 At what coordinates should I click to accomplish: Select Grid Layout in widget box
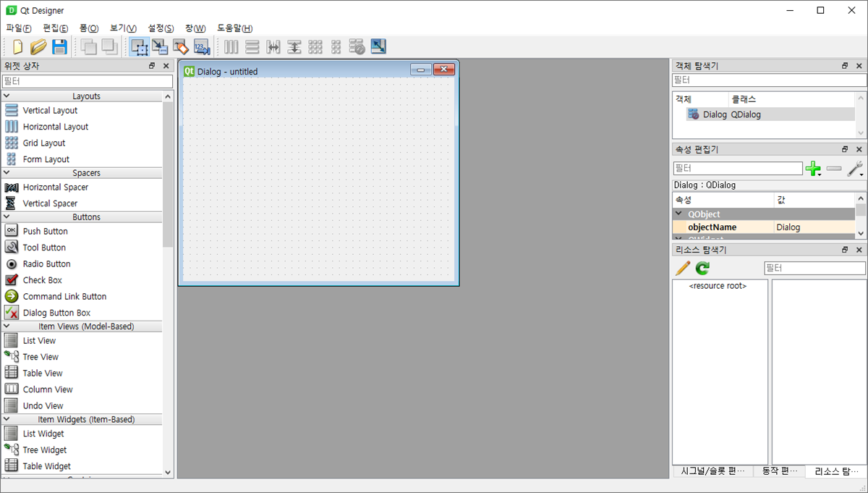click(x=44, y=143)
